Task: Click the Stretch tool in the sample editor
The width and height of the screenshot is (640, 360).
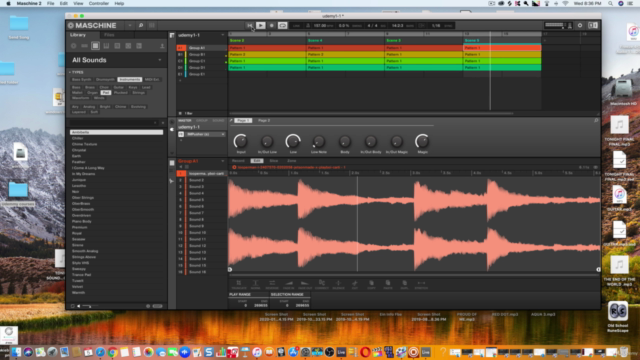Action: [421, 284]
